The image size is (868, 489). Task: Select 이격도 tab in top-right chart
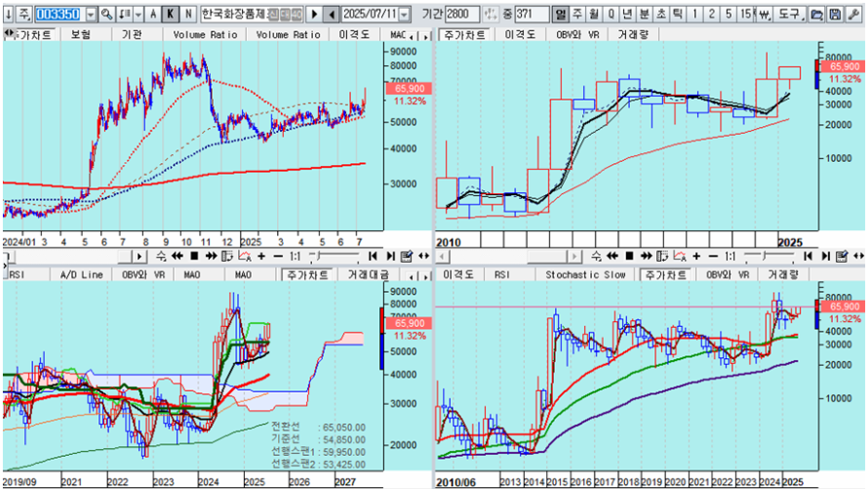520,34
